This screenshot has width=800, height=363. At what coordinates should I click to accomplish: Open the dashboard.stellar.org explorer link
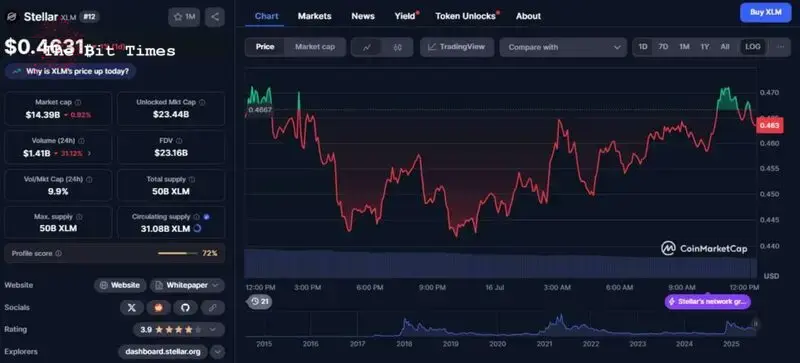click(163, 352)
